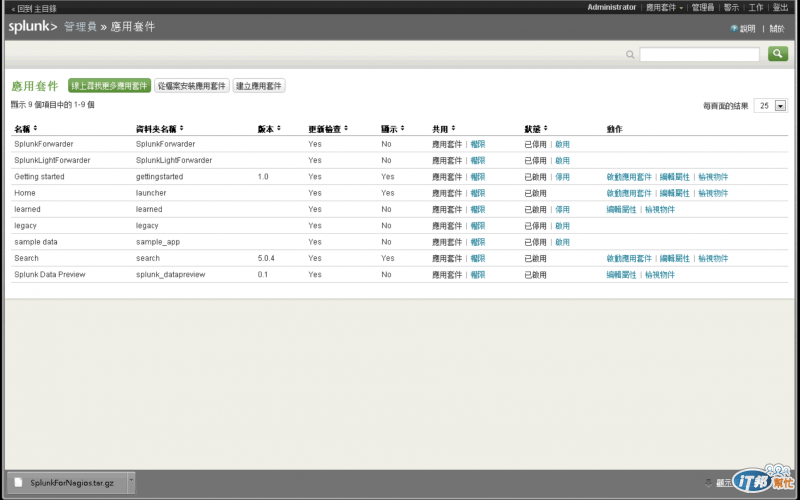Image resolution: width=800 pixels, height=500 pixels.
Task: View objects of Getting started app
Action: click(x=713, y=177)
